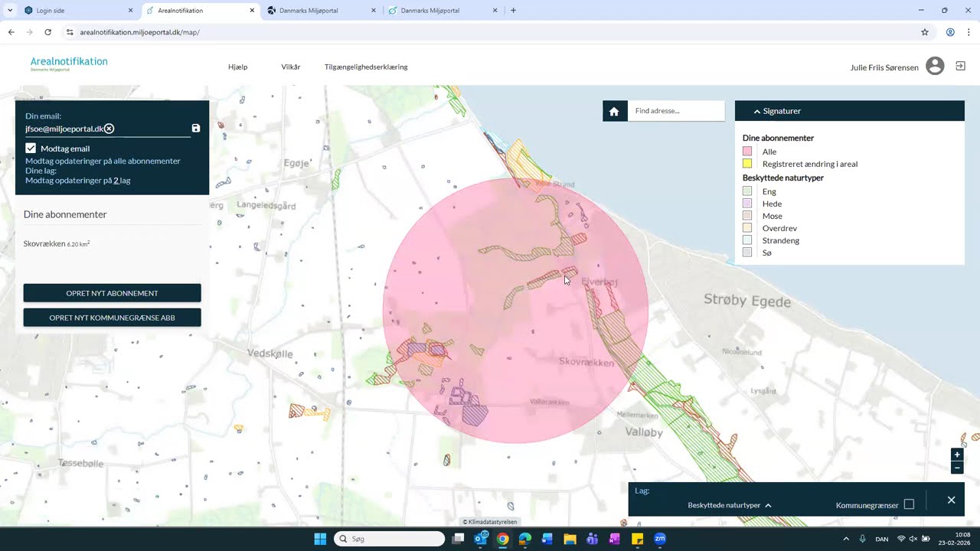Click OPRET NYT KOMMUNEGRÆNSE ABB button
The width and height of the screenshot is (980, 551).
[x=112, y=318]
